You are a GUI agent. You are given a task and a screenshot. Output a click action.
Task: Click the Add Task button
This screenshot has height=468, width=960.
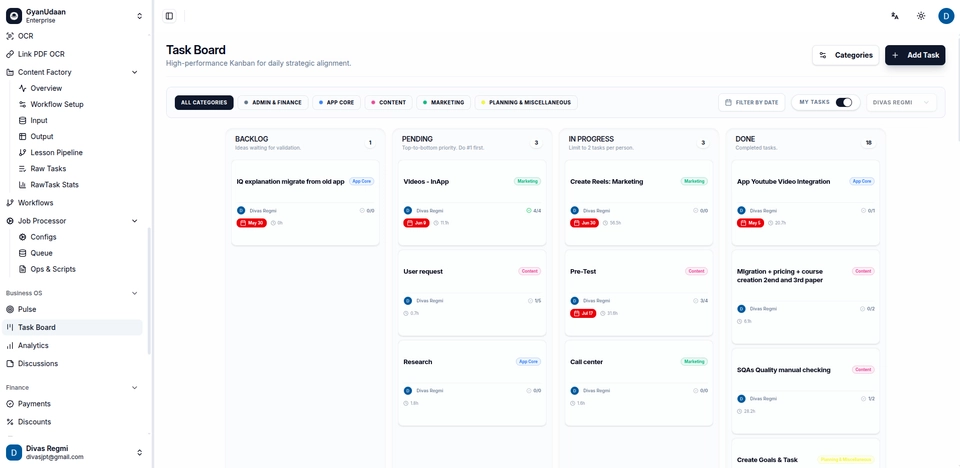tap(915, 55)
